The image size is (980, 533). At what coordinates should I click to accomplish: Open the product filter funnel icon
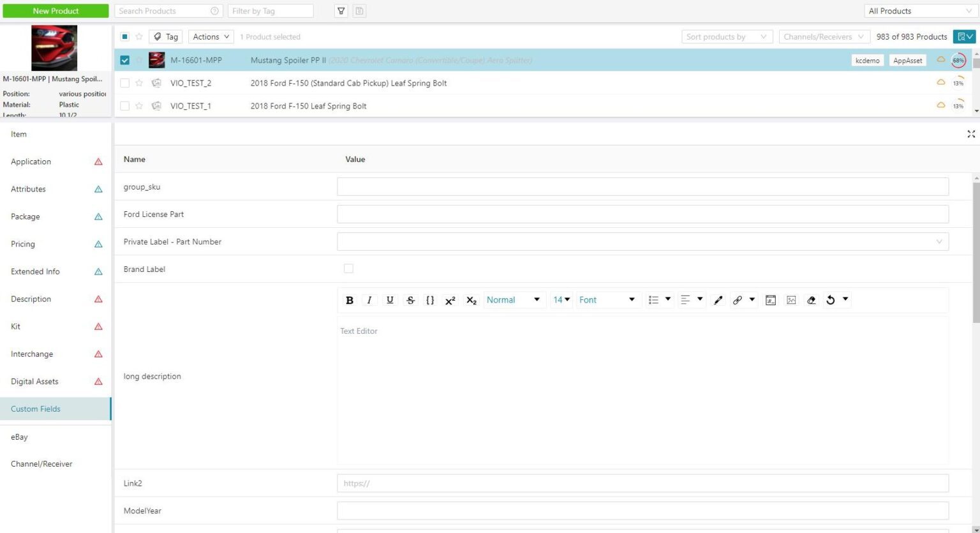(x=340, y=11)
